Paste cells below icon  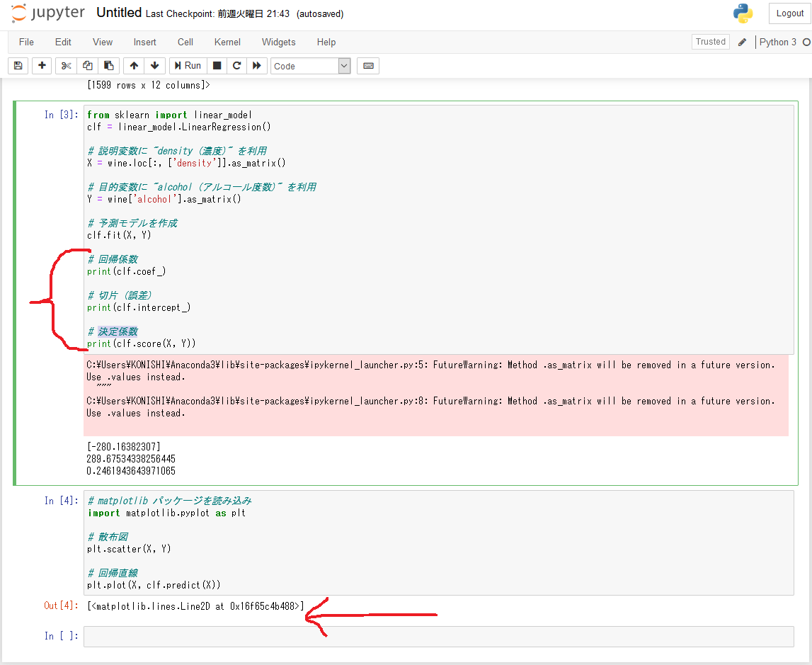pyautogui.click(x=109, y=66)
